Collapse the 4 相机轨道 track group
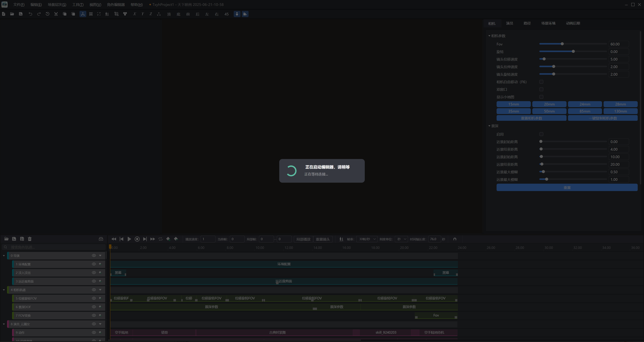Viewport: 644px width, 342px height. 4,290
